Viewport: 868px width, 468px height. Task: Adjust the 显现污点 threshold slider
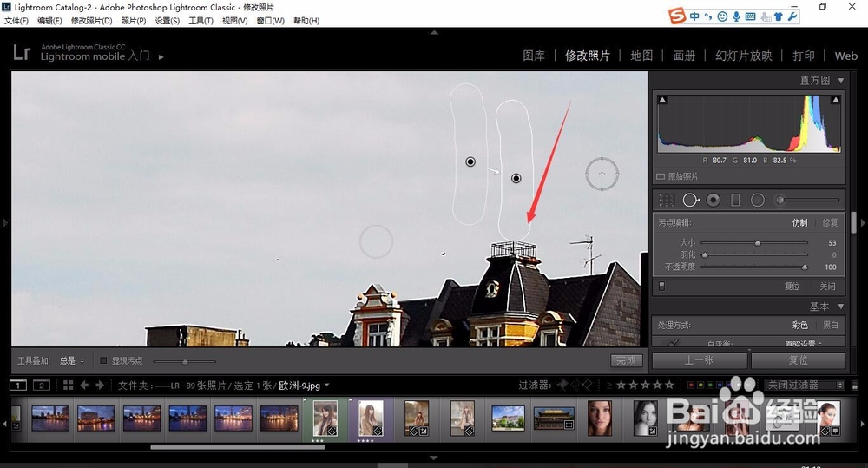[x=185, y=362]
